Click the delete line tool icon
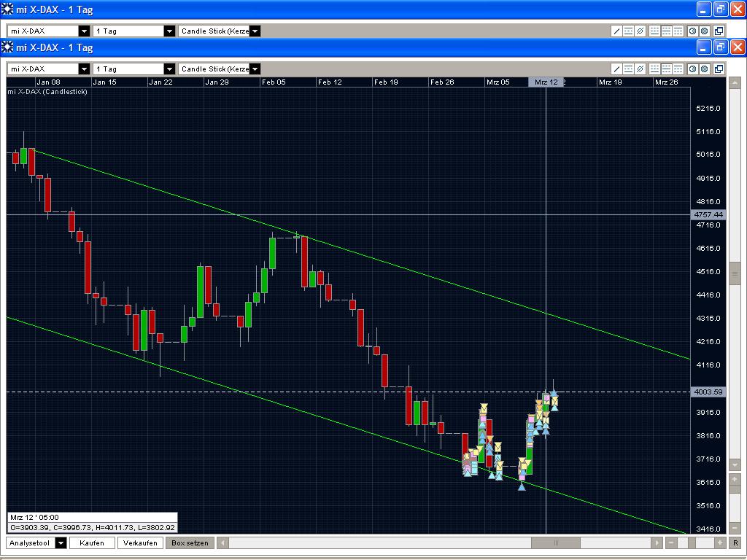This screenshot has width=747, height=560. pyautogui.click(x=640, y=69)
